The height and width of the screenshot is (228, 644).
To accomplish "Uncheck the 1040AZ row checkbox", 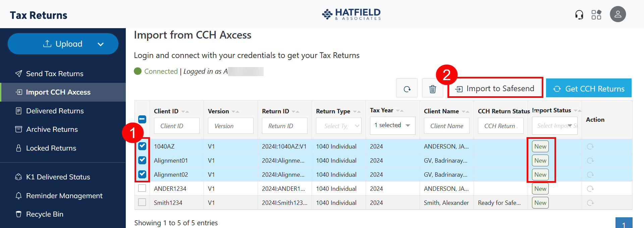I will 142,146.
